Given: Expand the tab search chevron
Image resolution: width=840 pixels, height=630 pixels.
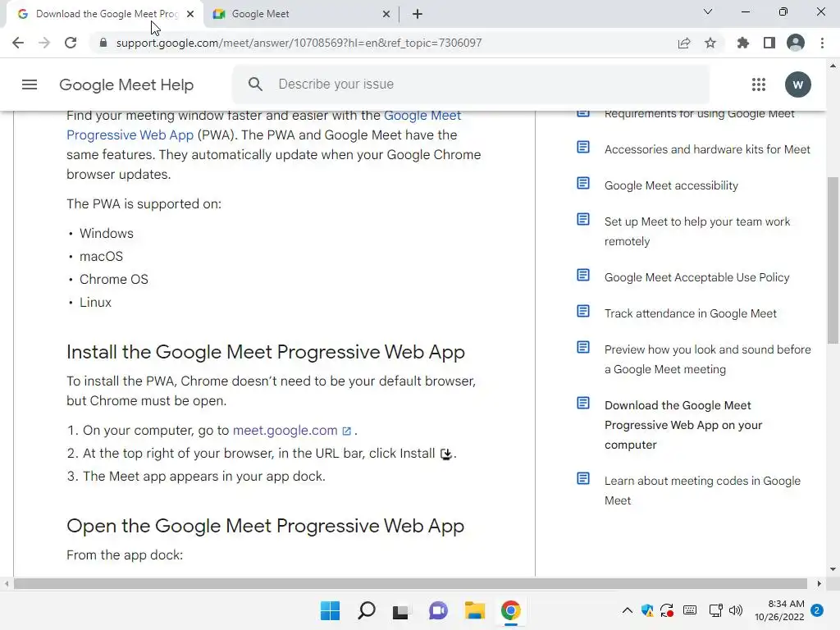Looking at the screenshot, I should coord(708,11).
